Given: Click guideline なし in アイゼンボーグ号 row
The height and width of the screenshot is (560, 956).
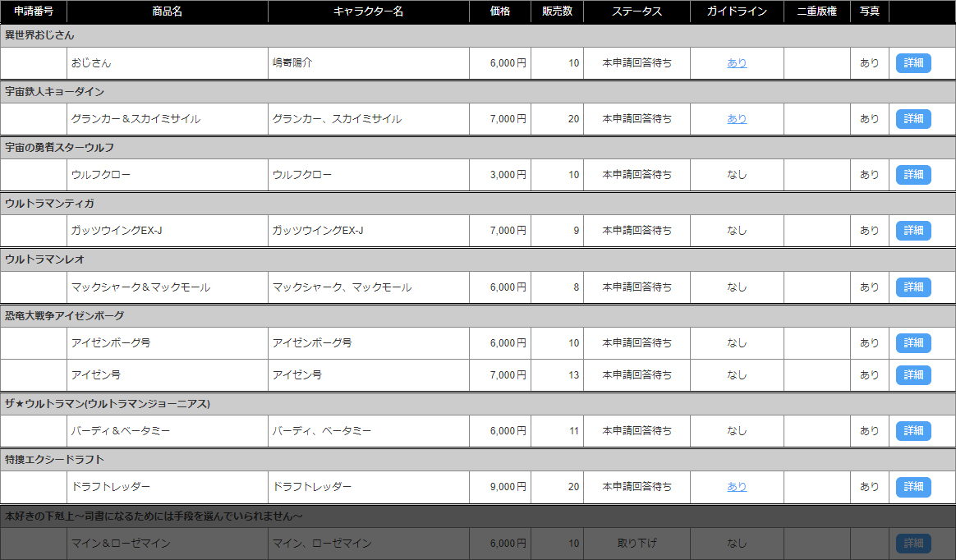Looking at the screenshot, I should (737, 343).
